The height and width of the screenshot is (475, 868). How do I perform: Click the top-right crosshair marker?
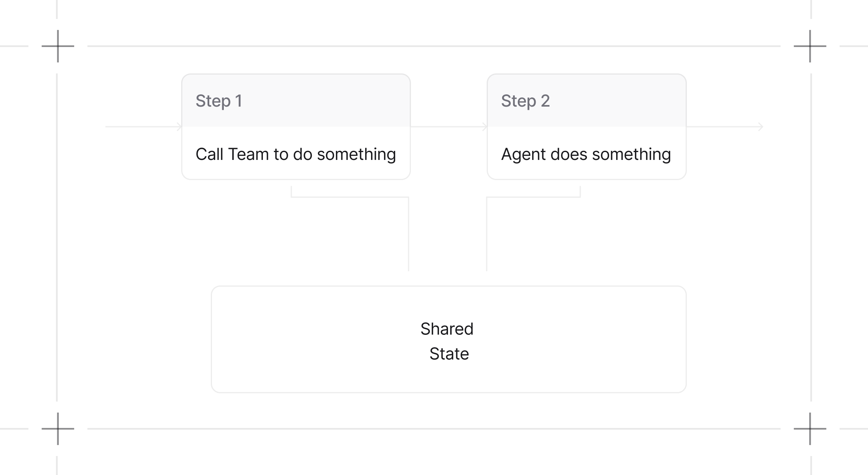click(x=810, y=46)
